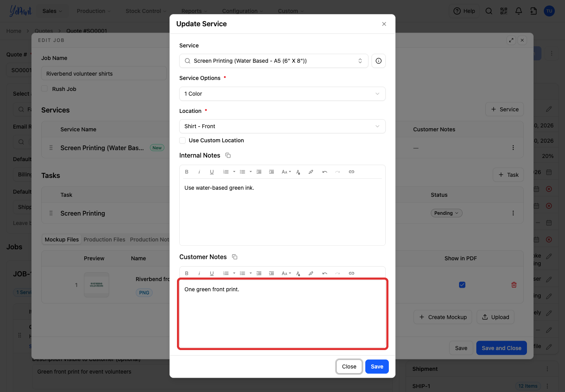Open the Service search dropdown
The width and height of the screenshot is (565, 392).
point(274,61)
